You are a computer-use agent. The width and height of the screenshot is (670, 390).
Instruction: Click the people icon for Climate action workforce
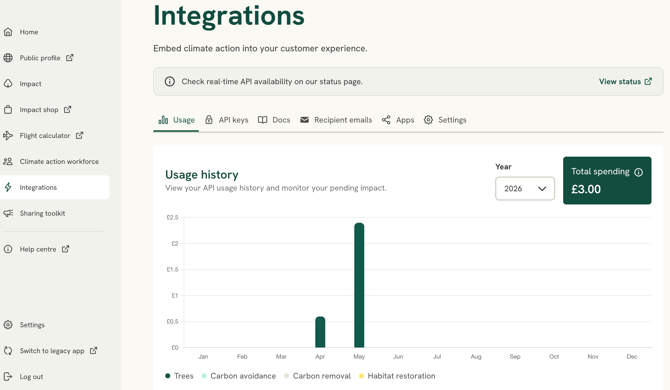tap(8, 161)
